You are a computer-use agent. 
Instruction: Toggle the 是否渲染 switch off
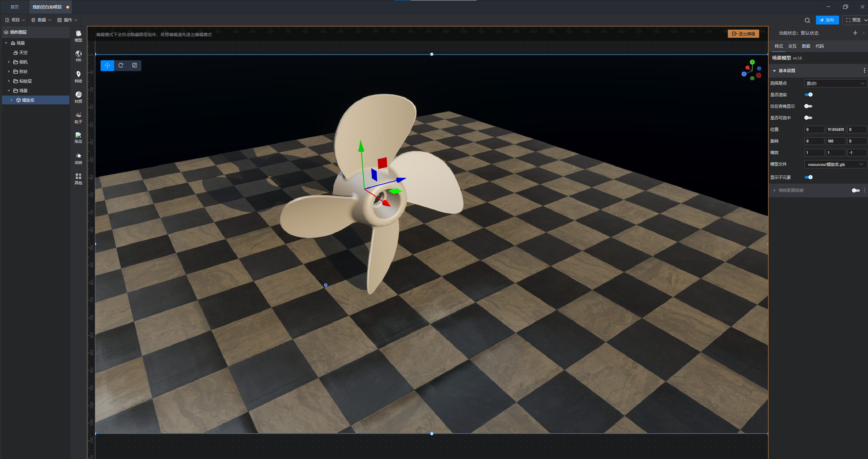[808, 95]
